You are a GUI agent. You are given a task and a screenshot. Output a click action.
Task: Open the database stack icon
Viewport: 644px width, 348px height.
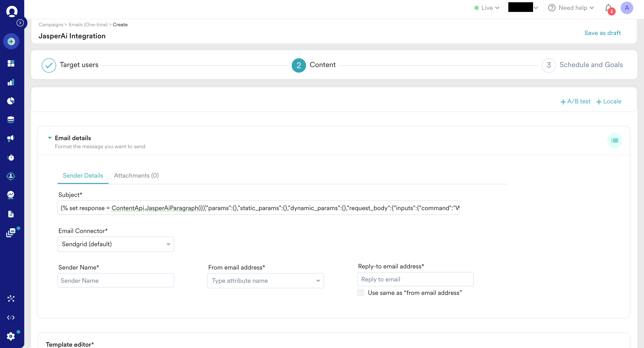11,120
